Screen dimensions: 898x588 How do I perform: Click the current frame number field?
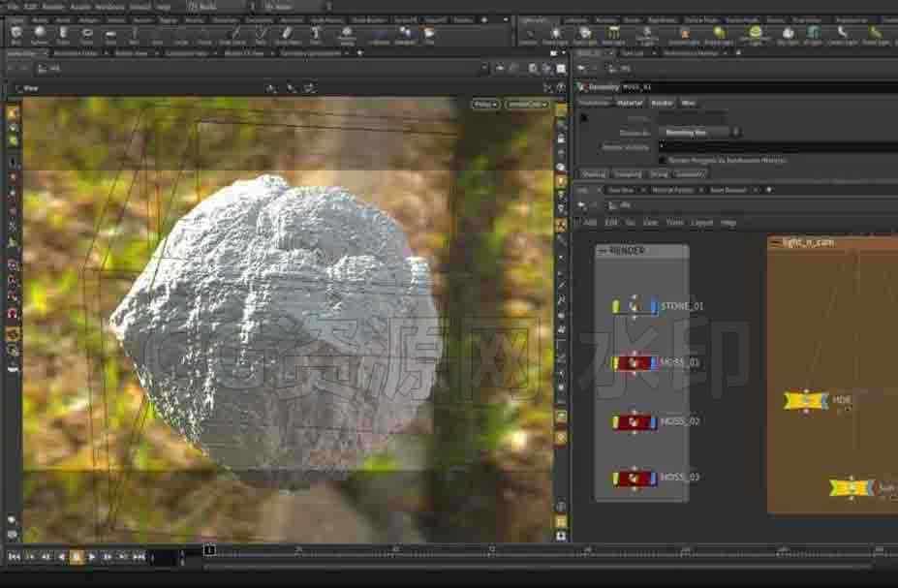click(x=166, y=557)
